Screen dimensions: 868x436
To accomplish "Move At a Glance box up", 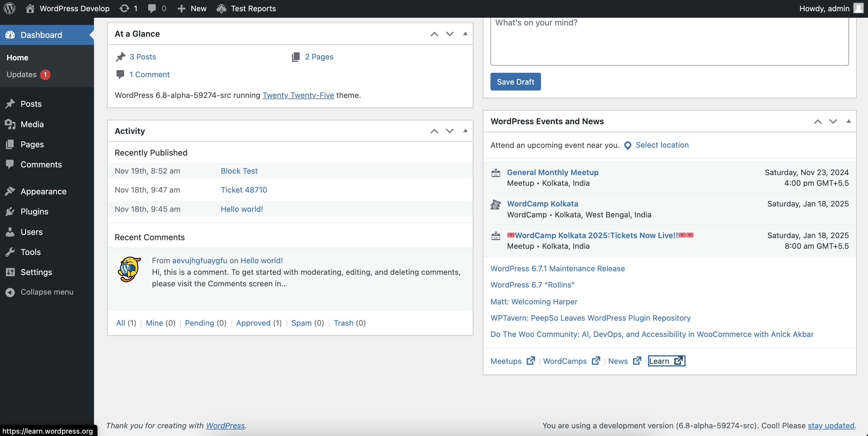I will coord(434,34).
